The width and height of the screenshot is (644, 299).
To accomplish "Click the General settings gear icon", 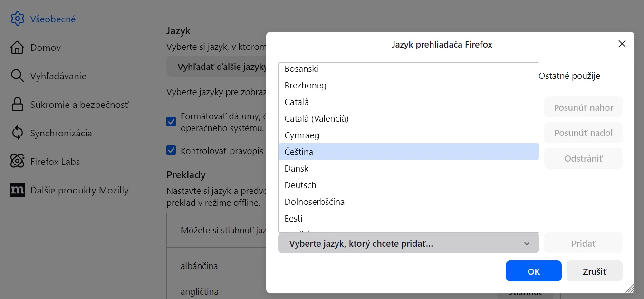I will [17, 19].
